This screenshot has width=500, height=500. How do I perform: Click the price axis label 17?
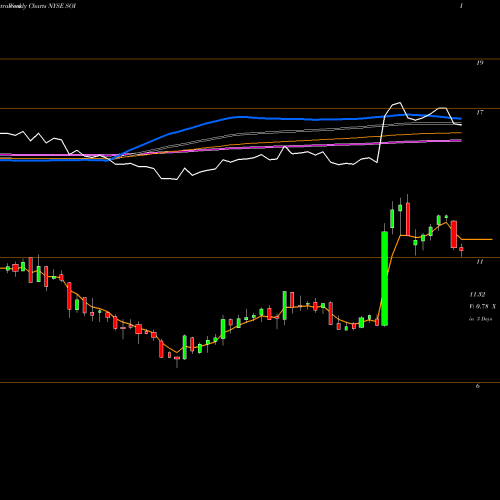[479, 113]
